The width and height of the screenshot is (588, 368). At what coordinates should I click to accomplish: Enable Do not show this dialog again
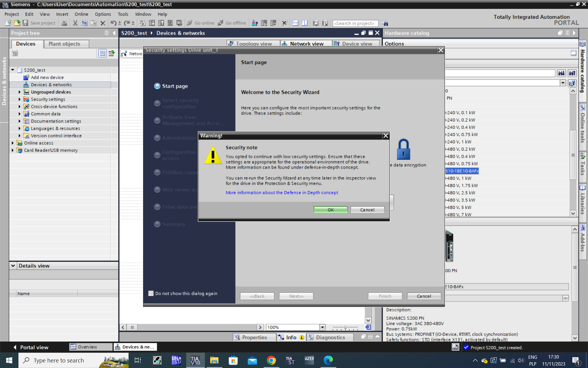click(x=151, y=293)
